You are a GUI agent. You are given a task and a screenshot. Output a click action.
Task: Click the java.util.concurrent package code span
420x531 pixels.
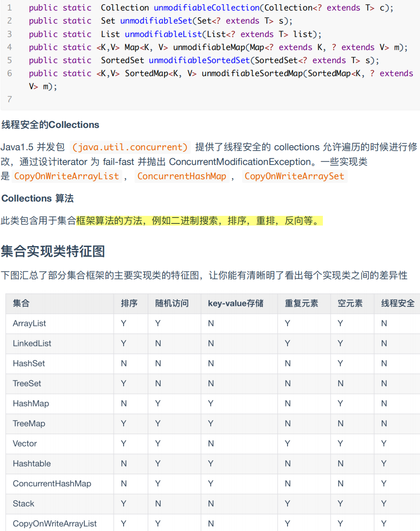point(129,147)
